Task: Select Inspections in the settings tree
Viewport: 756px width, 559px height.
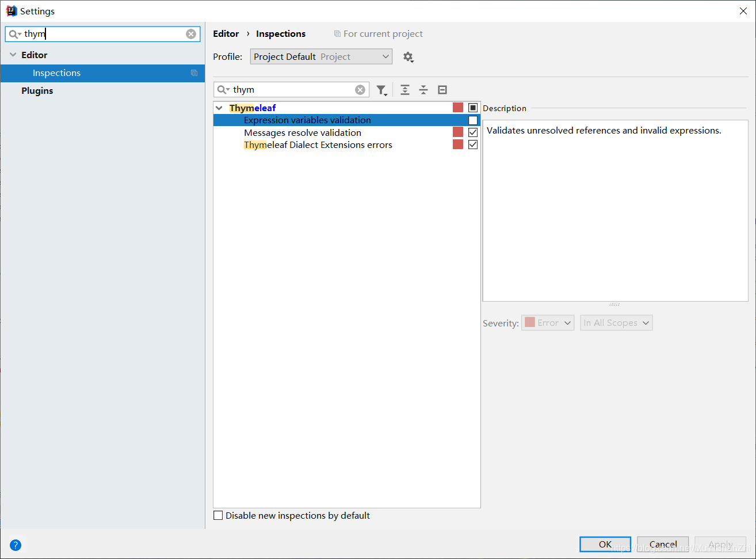Action: point(102,73)
